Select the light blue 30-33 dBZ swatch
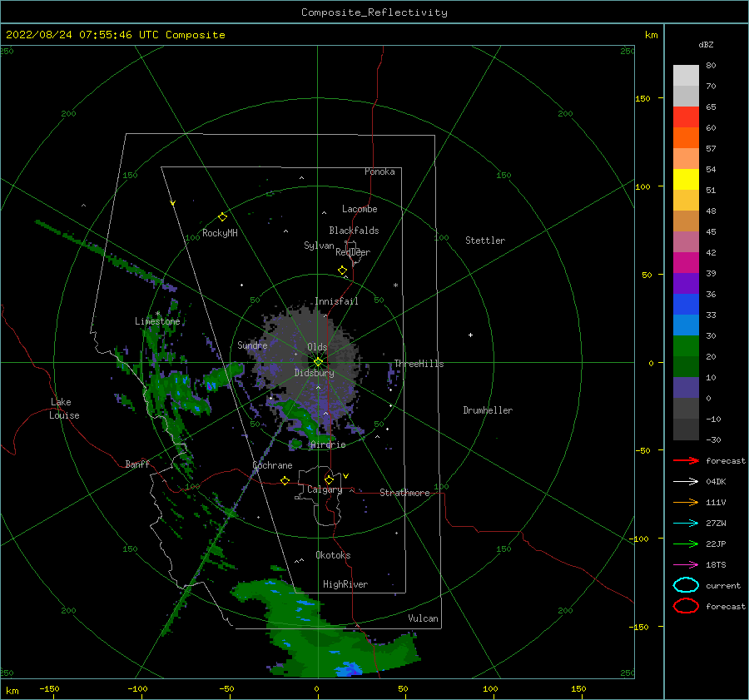The width and height of the screenshot is (749, 700). [686, 325]
